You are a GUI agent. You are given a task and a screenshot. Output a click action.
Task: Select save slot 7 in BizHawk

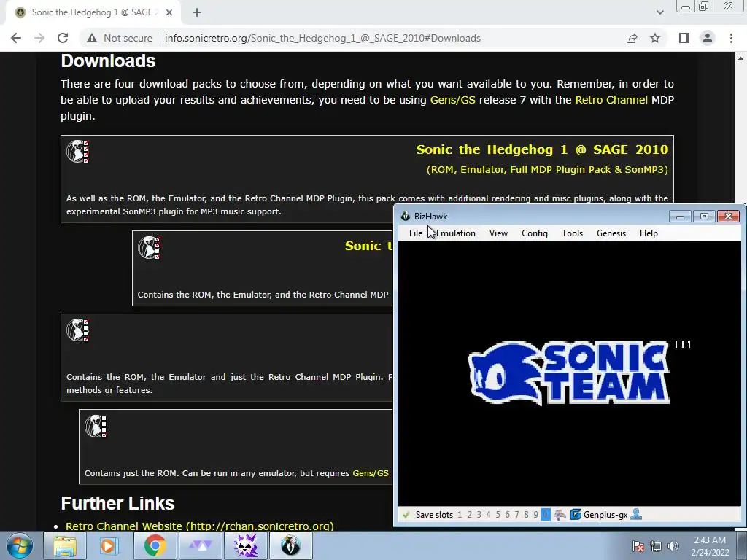click(517, 515)
